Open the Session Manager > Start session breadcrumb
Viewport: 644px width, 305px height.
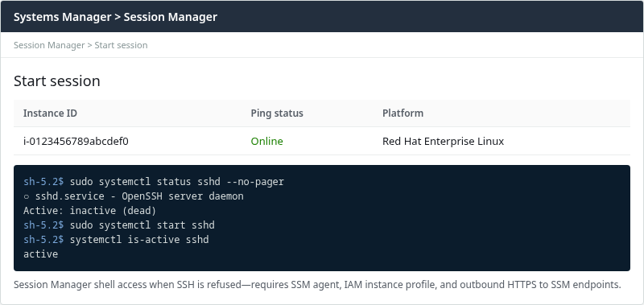click(x=80, y=45)
